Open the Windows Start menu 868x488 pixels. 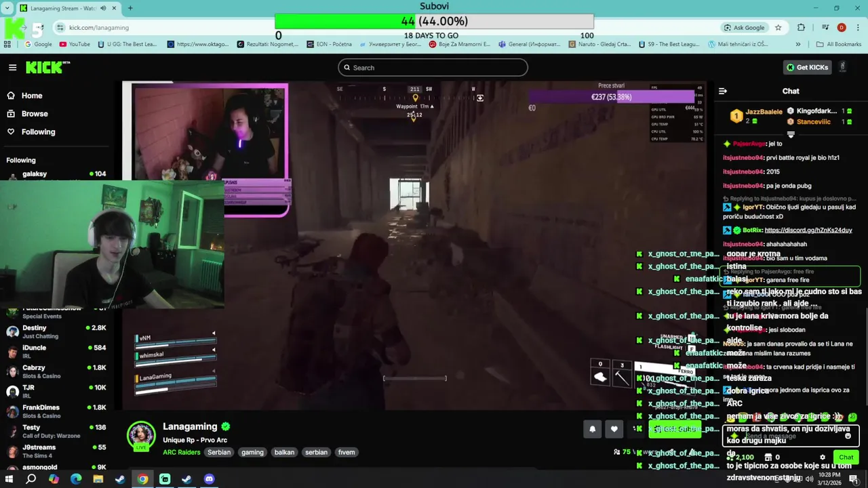pos(8,479)
